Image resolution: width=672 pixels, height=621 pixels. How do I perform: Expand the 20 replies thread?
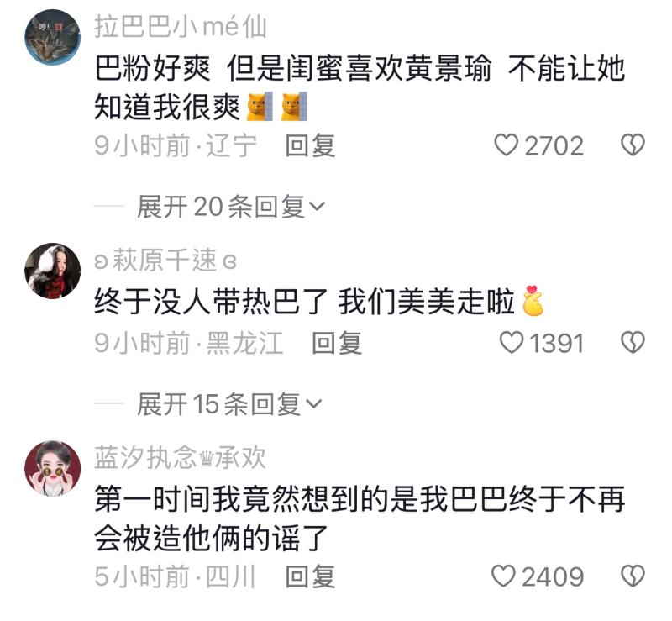pyautogui.click(x=230, y=207)
